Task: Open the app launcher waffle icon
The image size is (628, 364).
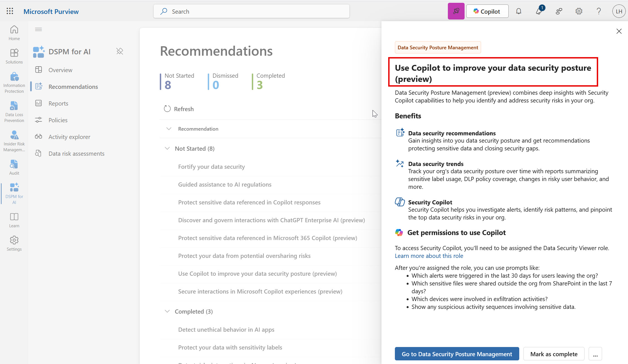Action: [10, 11]
